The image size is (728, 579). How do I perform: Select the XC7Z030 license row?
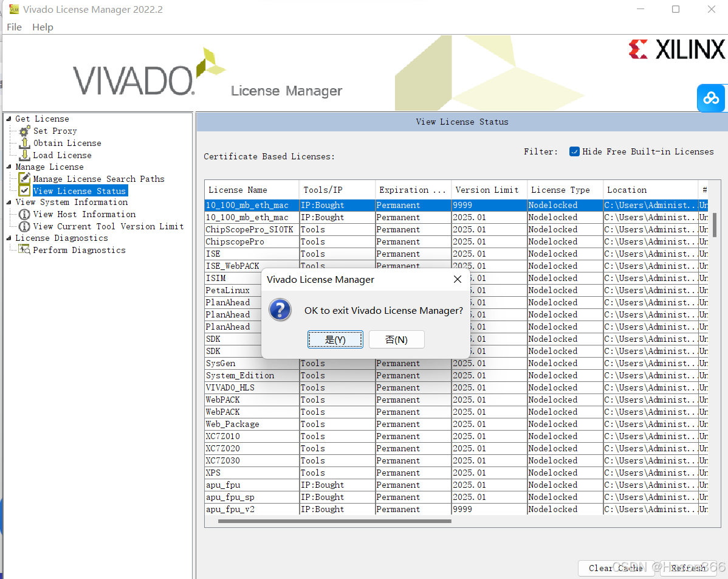(456, 460)
